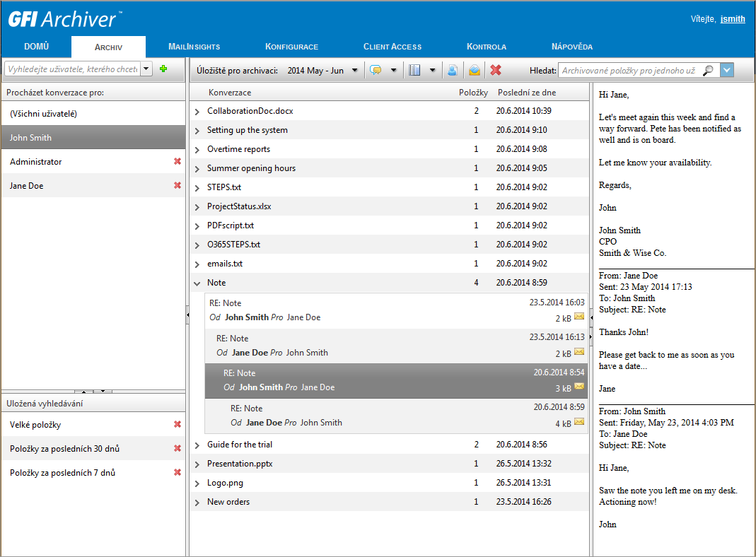Image resolution: width=756 pixels, height=557 pixels.
Task: Sort by the Poslední ze dne column header
Action: [x=526, y=93]
